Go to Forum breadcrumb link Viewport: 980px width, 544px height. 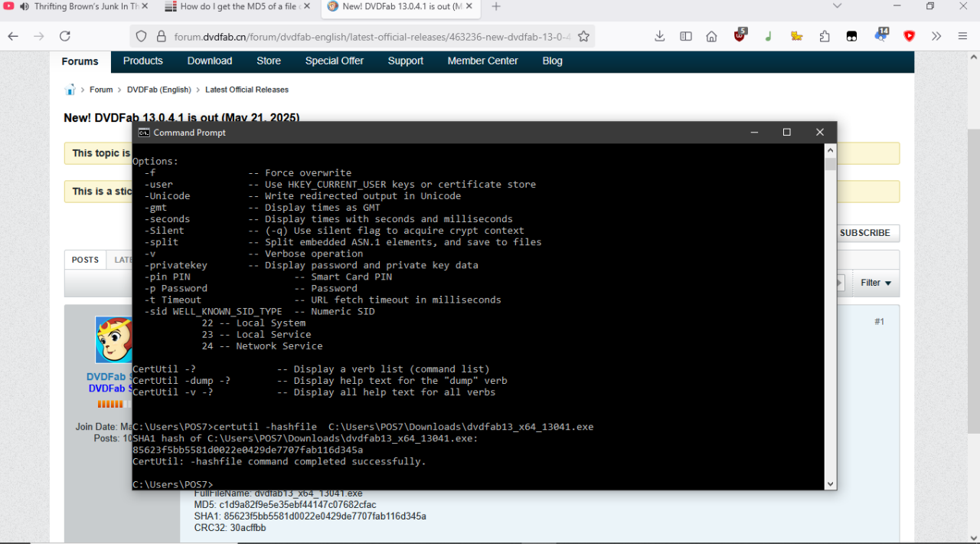(x=101, y=90)
